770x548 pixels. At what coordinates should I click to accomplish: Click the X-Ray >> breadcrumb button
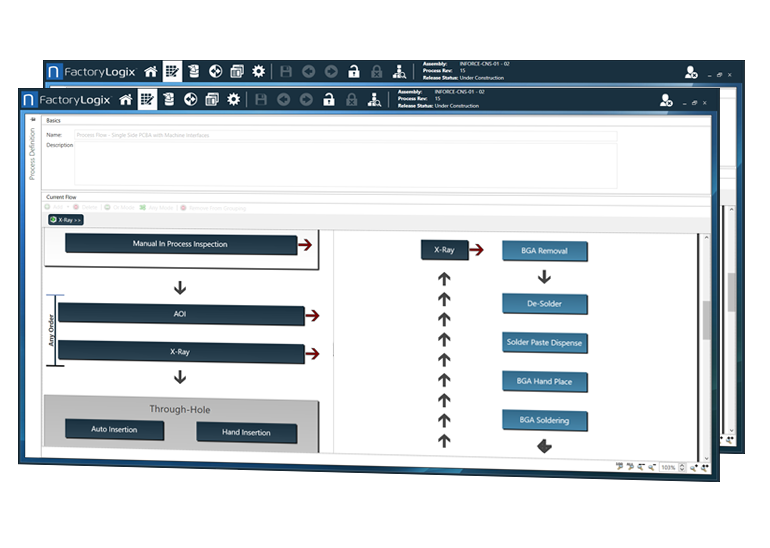66,219
